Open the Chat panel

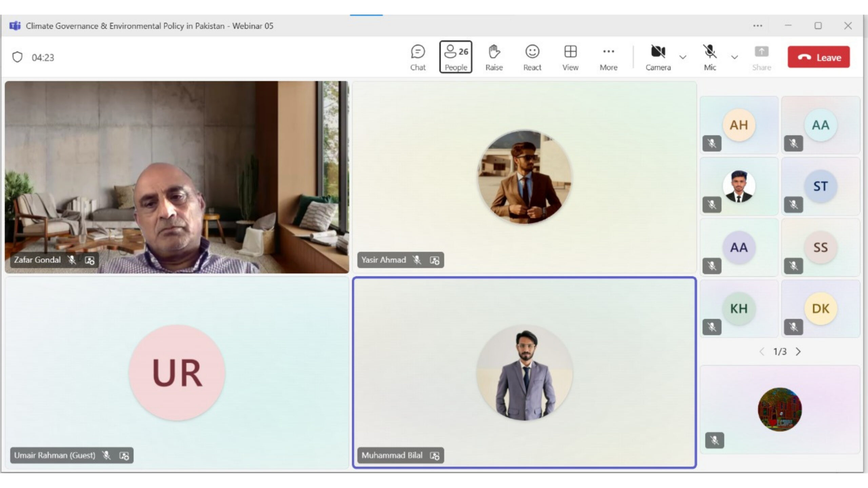418,57
